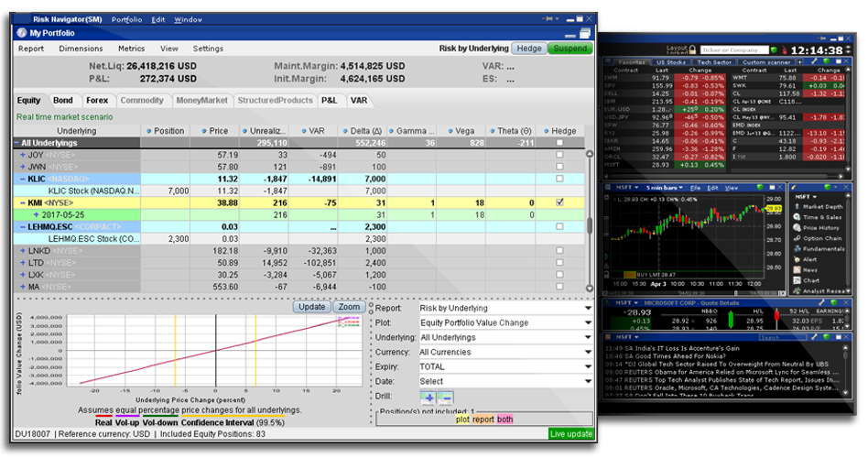The height and width of the screenshot is (458, 868).
Task: Collapse the KLIC underlying row
Action: 23,179
